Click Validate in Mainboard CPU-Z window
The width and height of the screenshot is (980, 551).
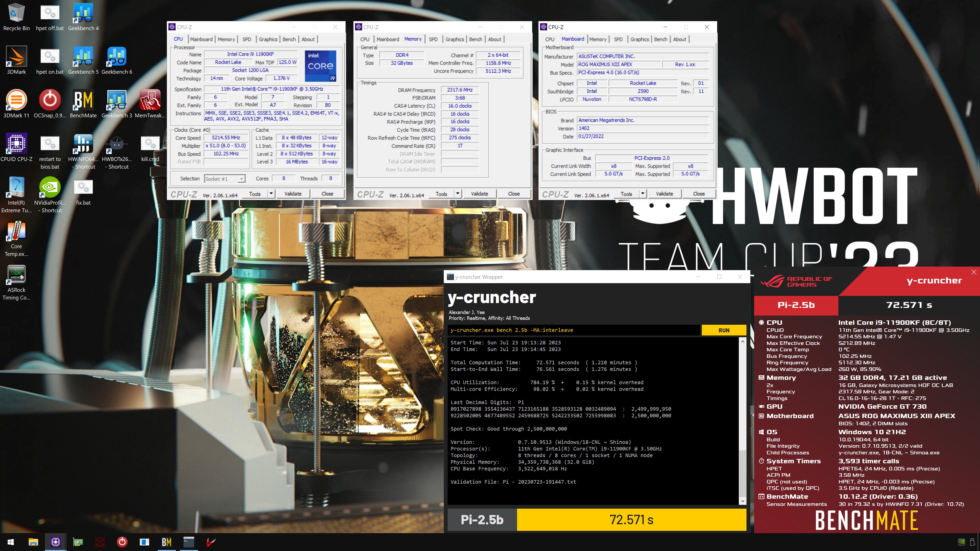point(664,194)
